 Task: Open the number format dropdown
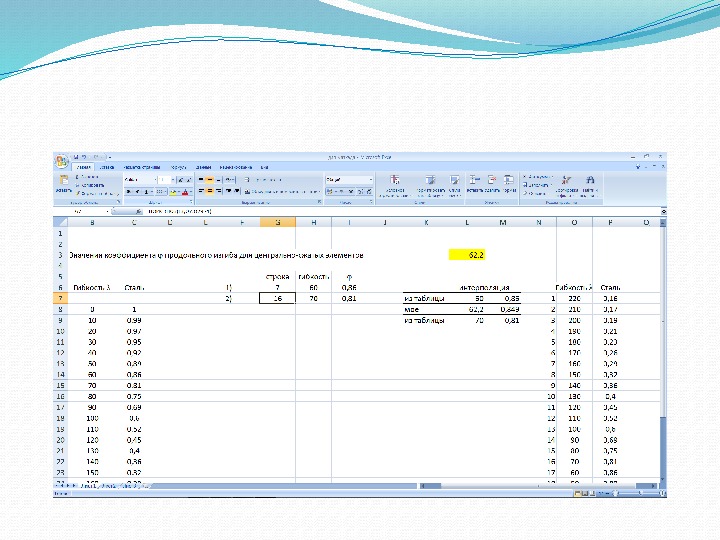371,180
